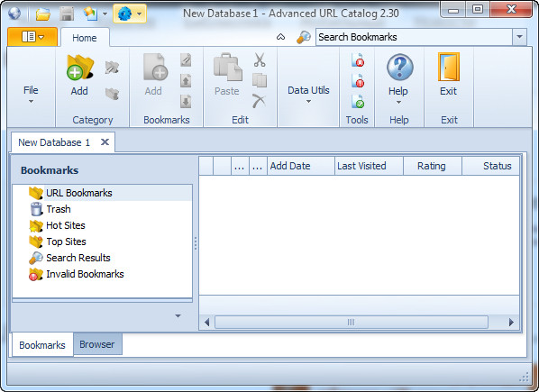Screen dimensions: 539x392
Task: Open a database with the yellow folder icon
Action: (x=43, y=14)
